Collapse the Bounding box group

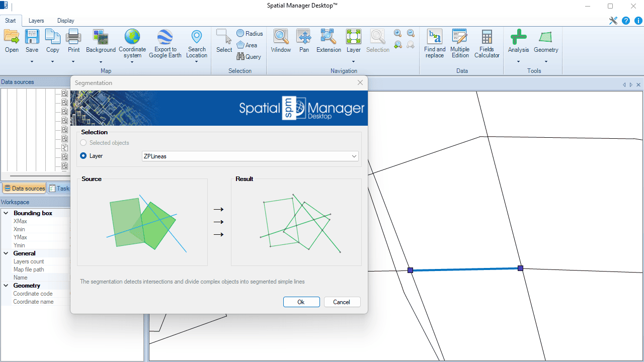point(6,213)
